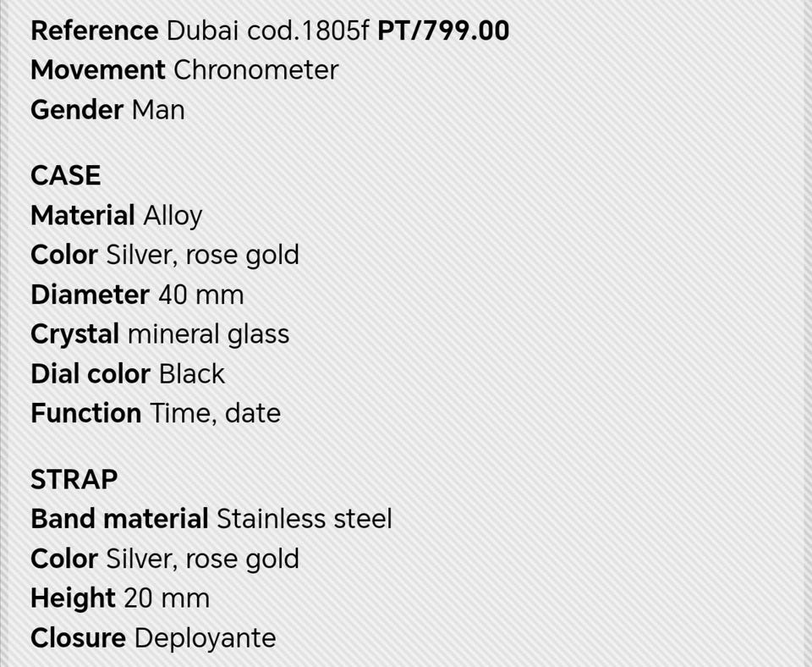This screenshot has width=812, height=667.
Task: Select the Dial color Black line
Action: [x=128, y=373]
